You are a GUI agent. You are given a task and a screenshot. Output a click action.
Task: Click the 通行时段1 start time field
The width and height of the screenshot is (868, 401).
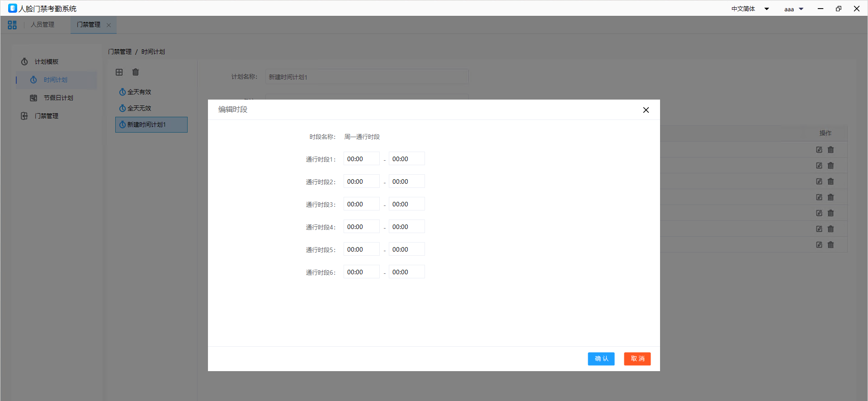(x=361, y=159)
